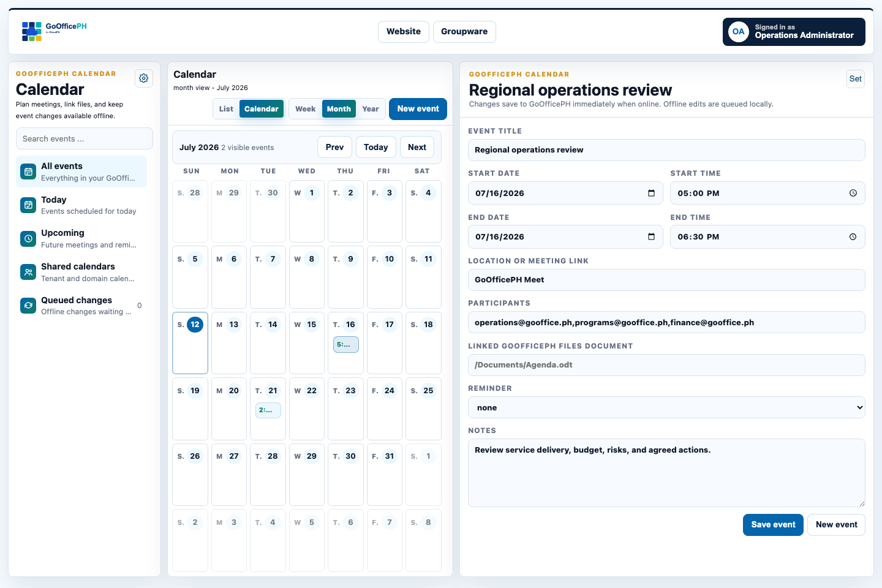Click the OA user avatar
This screenshot has width=882, height=588.
click(x=739, y=32)
